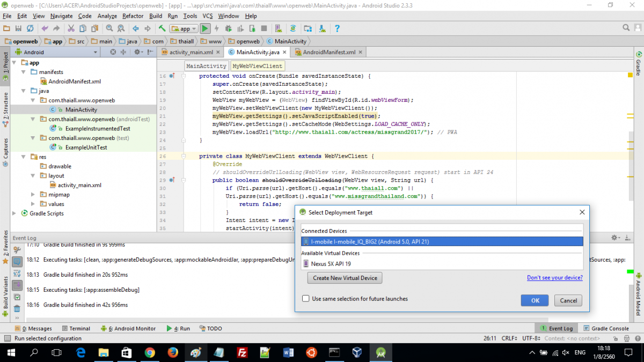Screen dimensions: 644x362
Task: Click the Event Log gear settings icon
Action: coord(615,238)
